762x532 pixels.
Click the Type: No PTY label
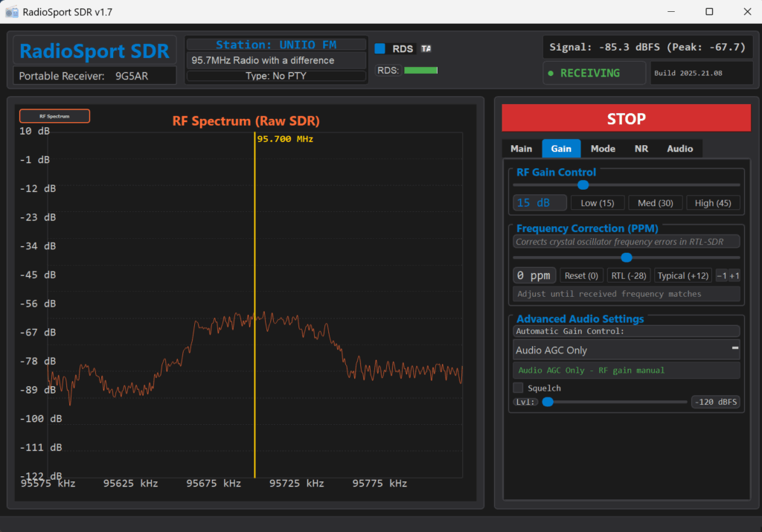coord(276,76)
